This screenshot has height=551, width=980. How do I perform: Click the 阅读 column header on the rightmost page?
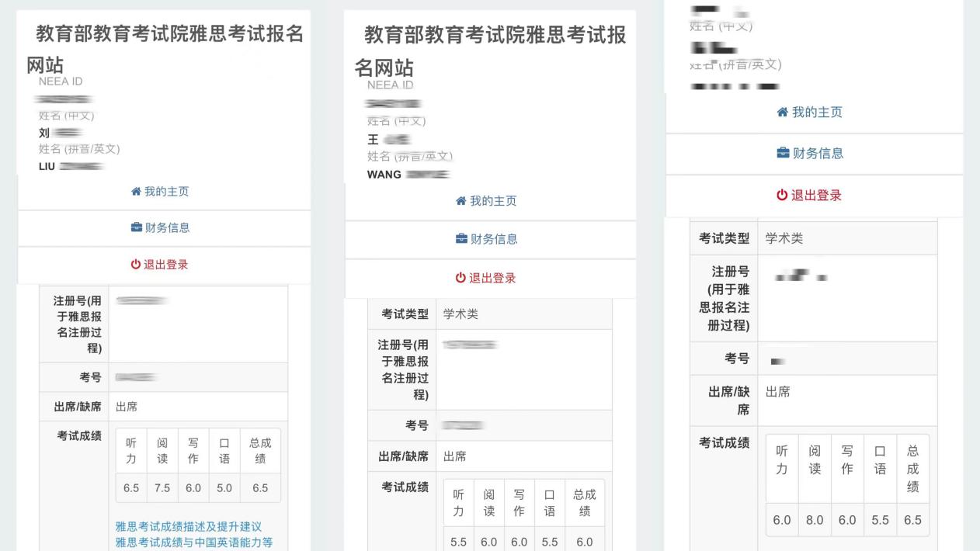(815, 460)
